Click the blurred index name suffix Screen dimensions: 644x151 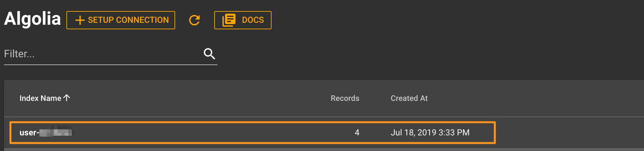(x=56, y=132)
